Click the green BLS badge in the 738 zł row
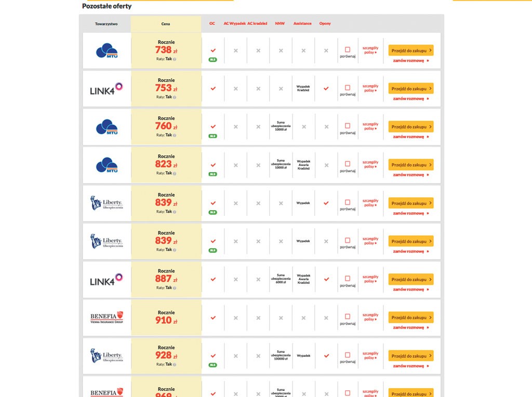The image size is (532, 397). [212, 60]
